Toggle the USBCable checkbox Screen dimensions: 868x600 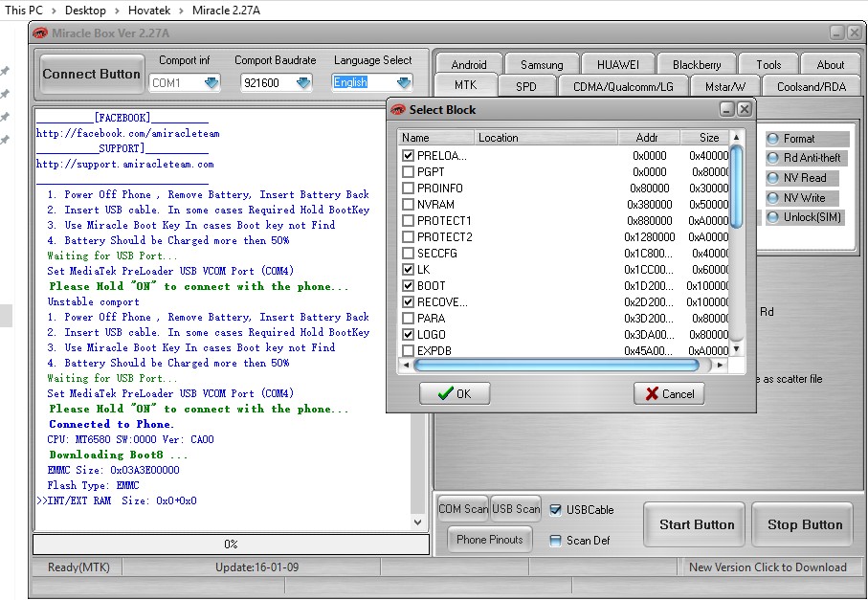pos(555,510)
